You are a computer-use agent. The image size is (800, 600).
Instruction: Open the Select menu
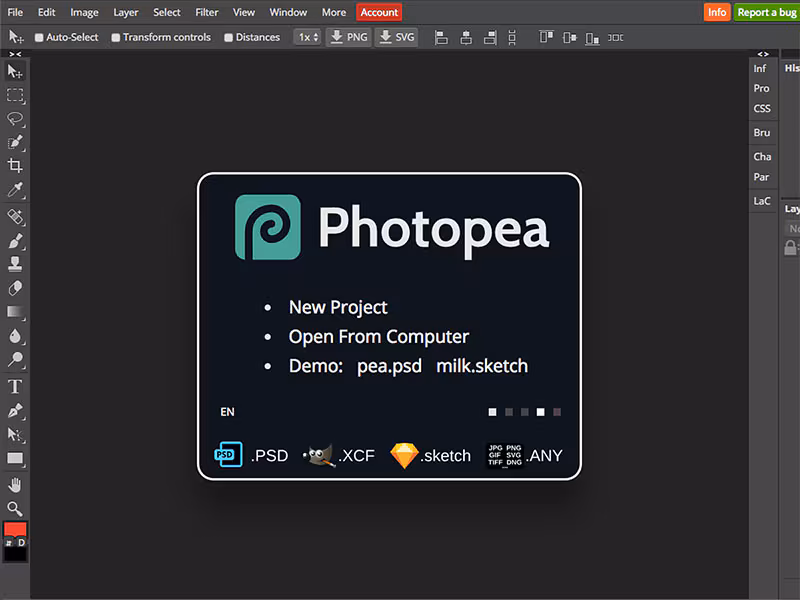[166, 12]
